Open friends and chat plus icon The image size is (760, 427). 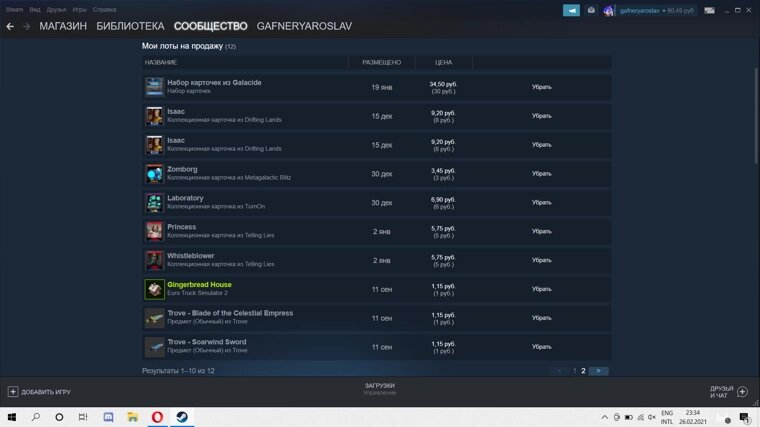743,392
